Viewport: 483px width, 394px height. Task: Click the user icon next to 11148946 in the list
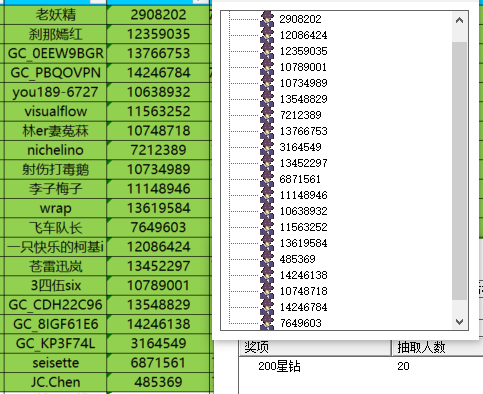(x=267, y=195)
